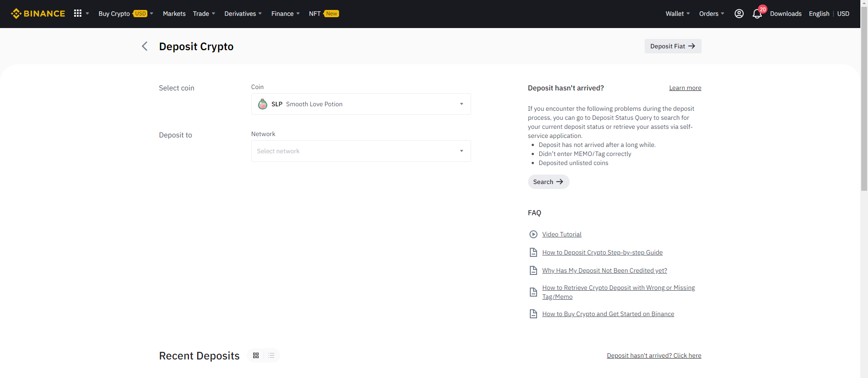Open How to Deposit Crypto Step-by-step Guide
This screenshot has width=868, height=378.
point(602,252)
